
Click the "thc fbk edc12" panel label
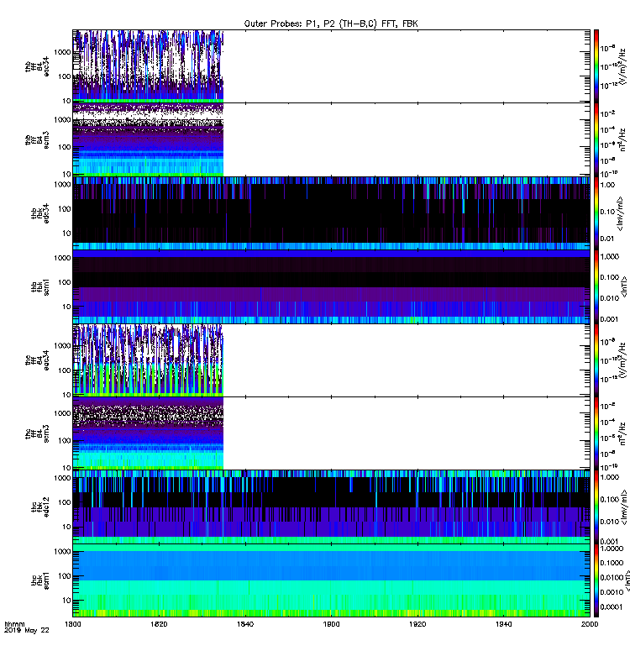pyautogui.click(x=39, y=507)
